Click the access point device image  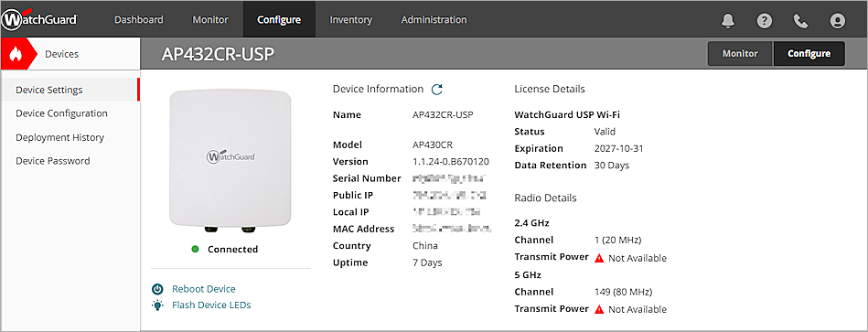(230, 161)
